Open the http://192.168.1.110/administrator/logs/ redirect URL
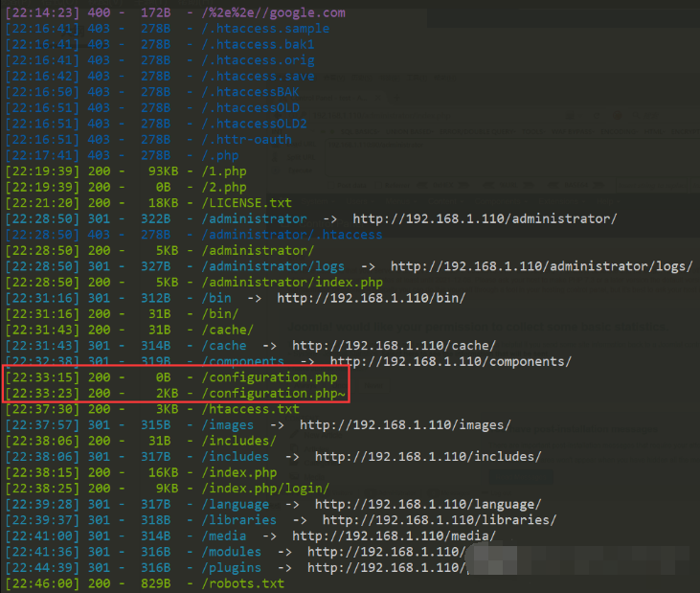 (541, 266)
